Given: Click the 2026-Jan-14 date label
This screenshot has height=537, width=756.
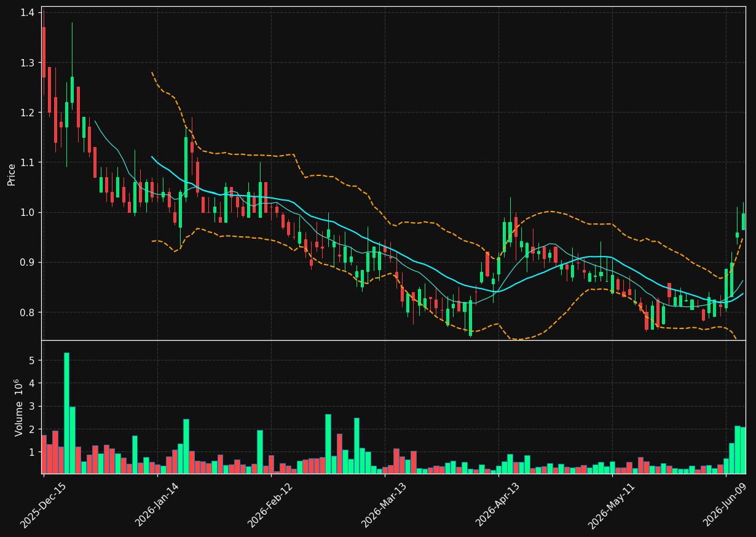Looking at the screenshot, I should pos(157,505).
